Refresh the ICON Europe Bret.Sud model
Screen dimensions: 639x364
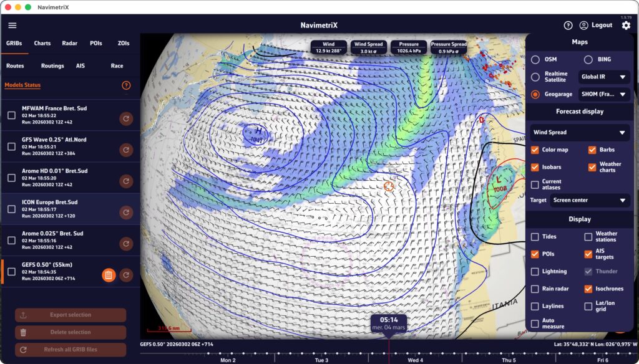(x=126, y=213)
